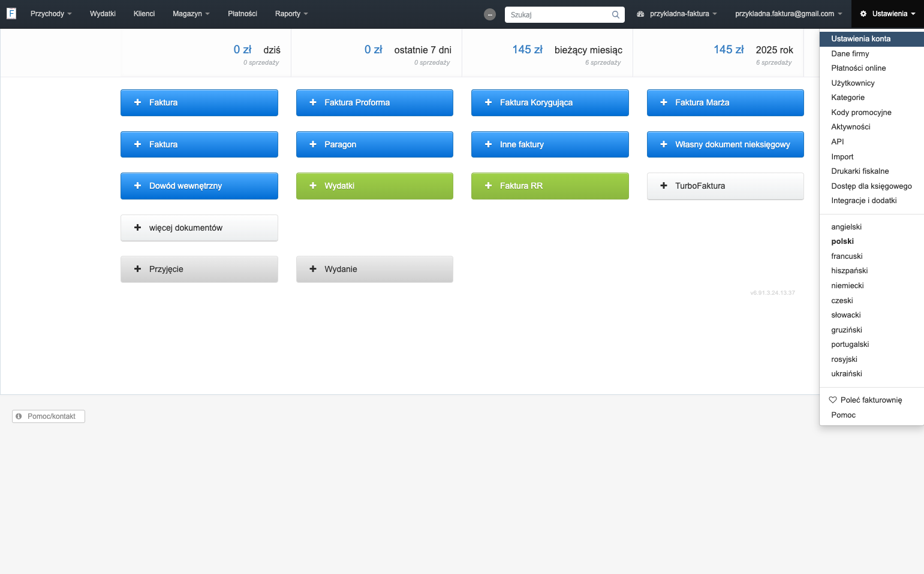Switch language to ukraiński

coord(872,374)
